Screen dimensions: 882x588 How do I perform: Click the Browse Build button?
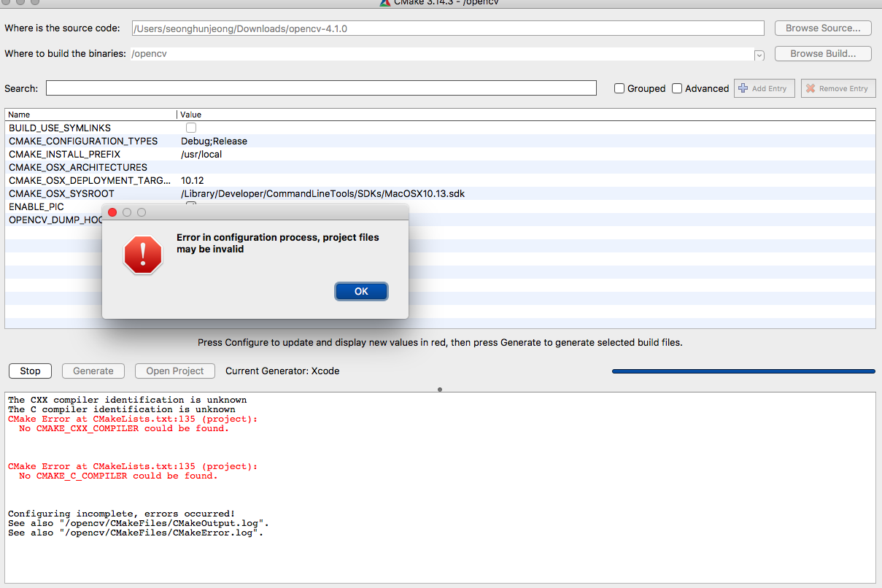tap(823, 53)
